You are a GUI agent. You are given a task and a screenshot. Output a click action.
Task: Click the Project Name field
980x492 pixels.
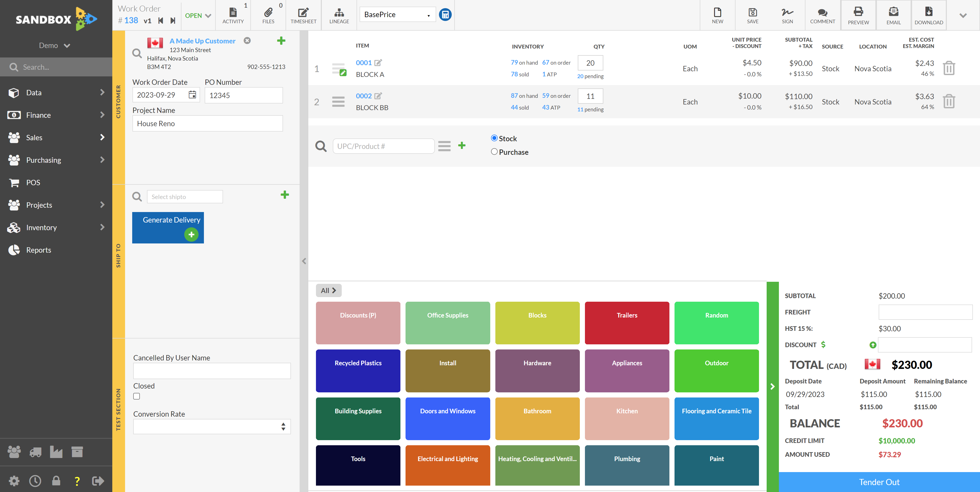207,123
